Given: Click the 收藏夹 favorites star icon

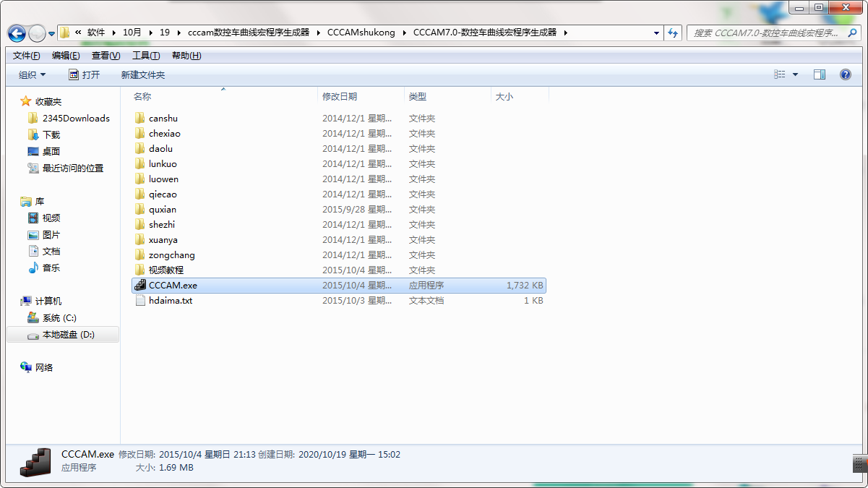Looking at the screenshot, I should click(26, 101).
